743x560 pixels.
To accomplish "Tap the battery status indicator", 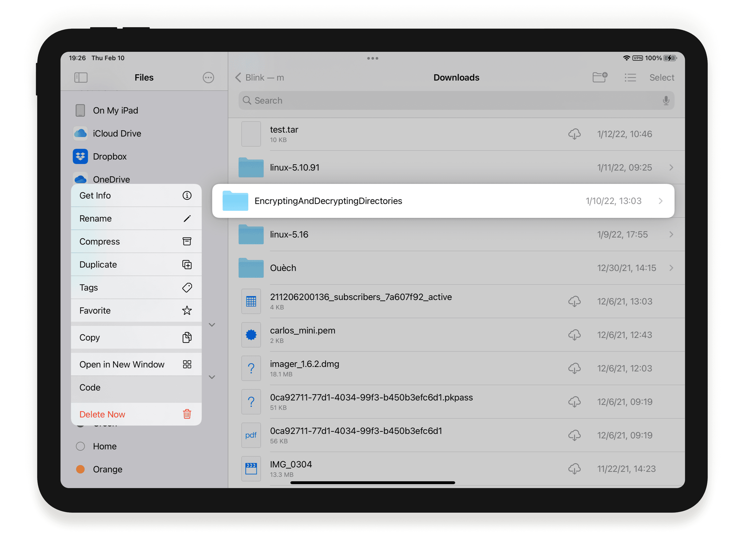I will pyautogui.click(x=670, y=58).
